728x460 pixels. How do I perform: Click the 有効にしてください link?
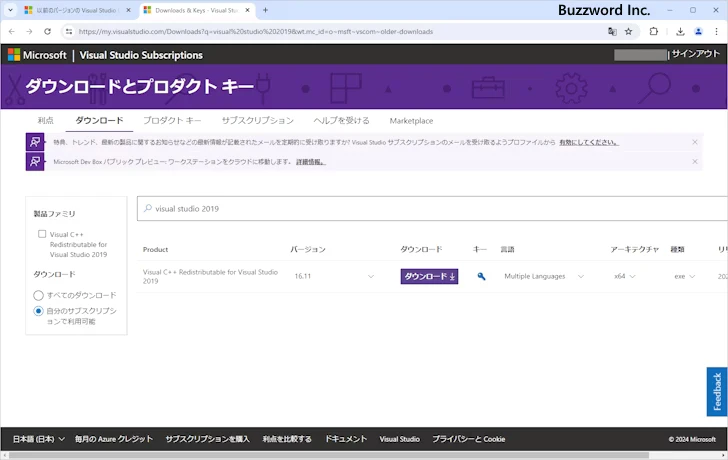click(589, 143)
